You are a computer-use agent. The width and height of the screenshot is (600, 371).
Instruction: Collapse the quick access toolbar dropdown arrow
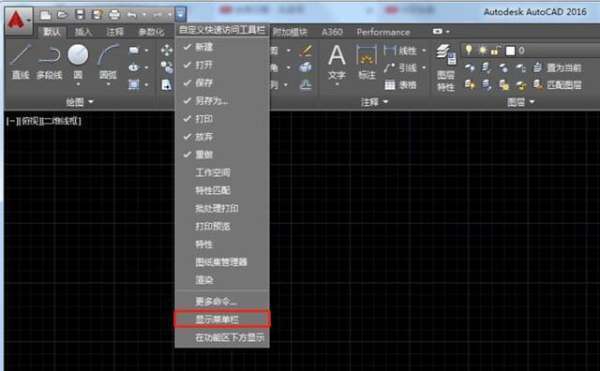coord(181,15)
